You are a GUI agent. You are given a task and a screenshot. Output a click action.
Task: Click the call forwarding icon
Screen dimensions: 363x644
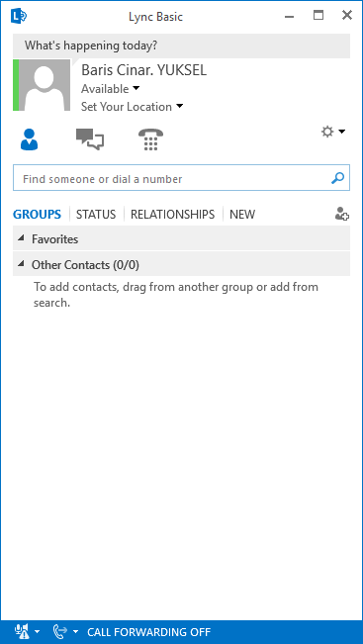[60, 631]
